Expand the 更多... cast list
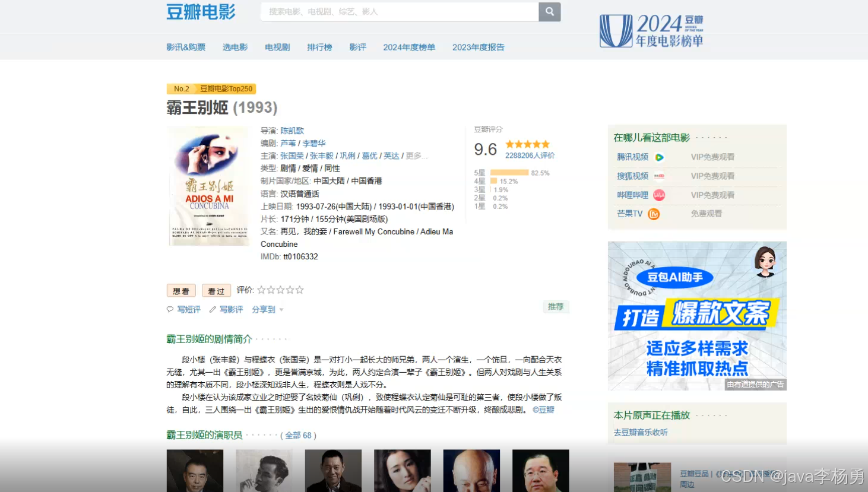Screen dimensions: 868x492 (x=417, y=155)
